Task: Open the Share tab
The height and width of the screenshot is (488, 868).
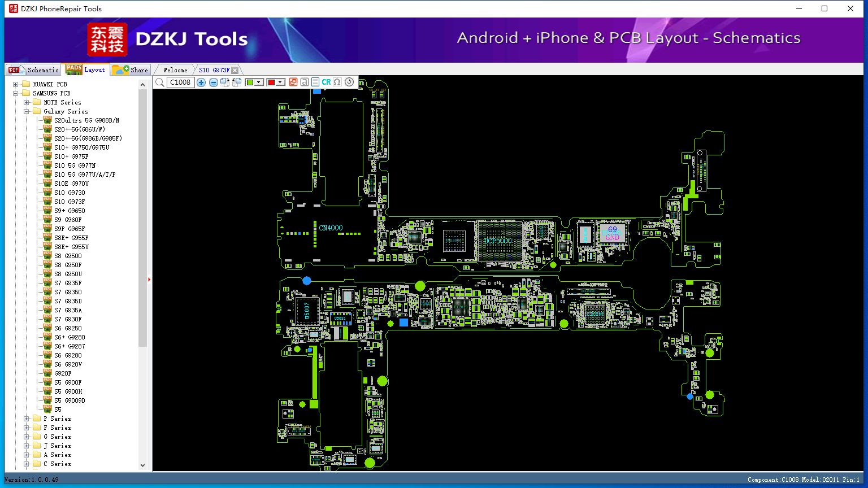Action: 130,70
